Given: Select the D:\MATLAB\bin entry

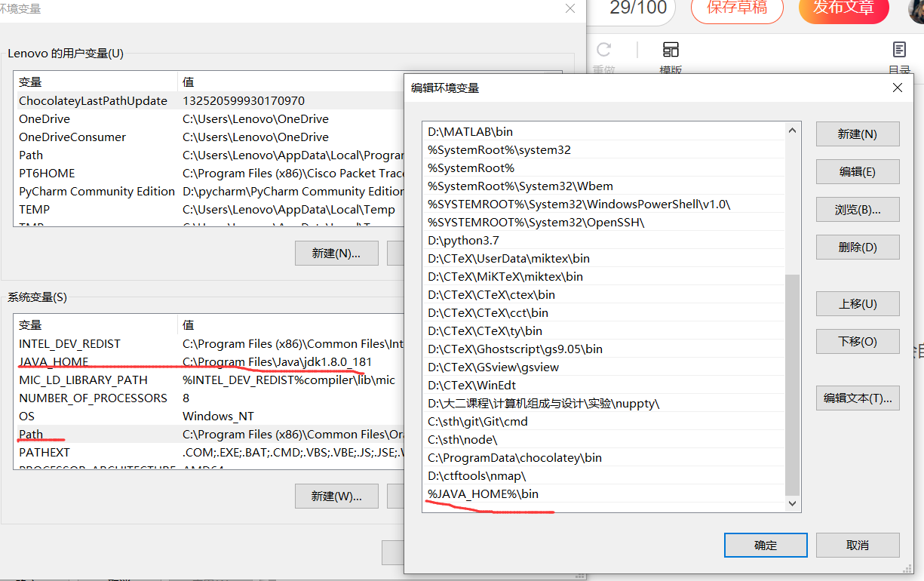Looking at the screenshot, I should (x=604, y=131).
